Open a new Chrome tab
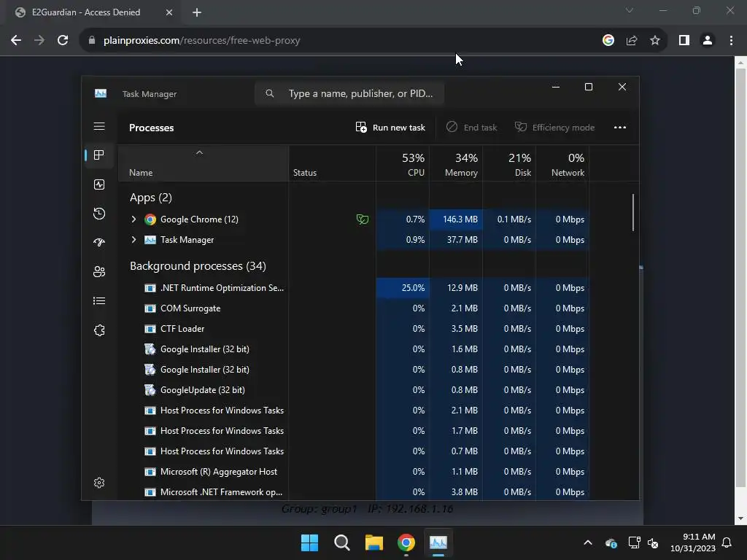Image resolution: width=747 pixels, height=560 pixels. point(197,12)
